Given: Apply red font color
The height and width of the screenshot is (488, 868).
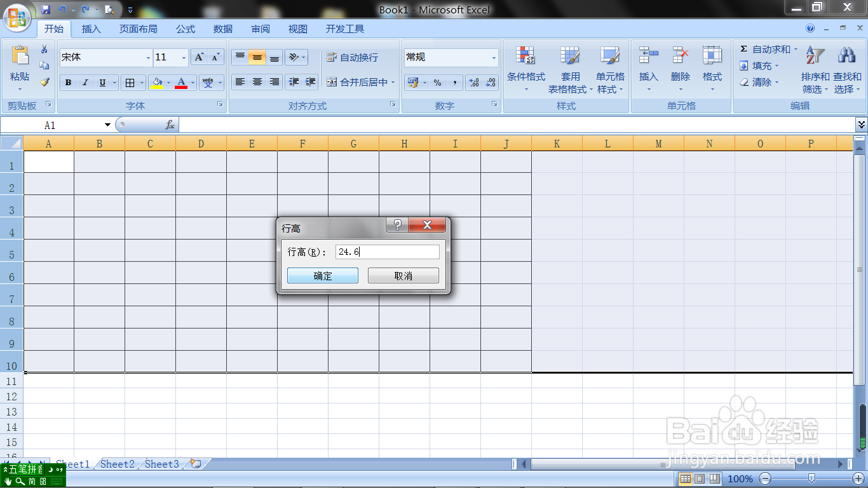Looking at the screenshot, I should (x=181, y=83).
